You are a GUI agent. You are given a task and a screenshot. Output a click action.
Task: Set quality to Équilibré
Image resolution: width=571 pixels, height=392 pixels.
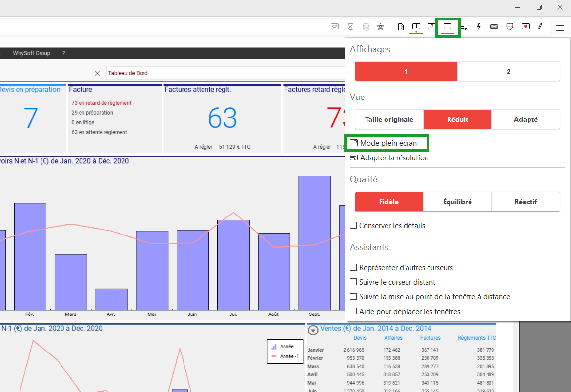coord(457,202)
